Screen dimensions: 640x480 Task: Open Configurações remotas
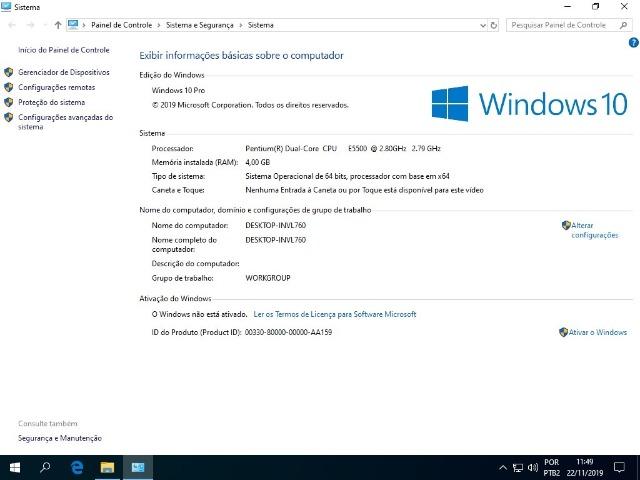(x=56, y=87)
